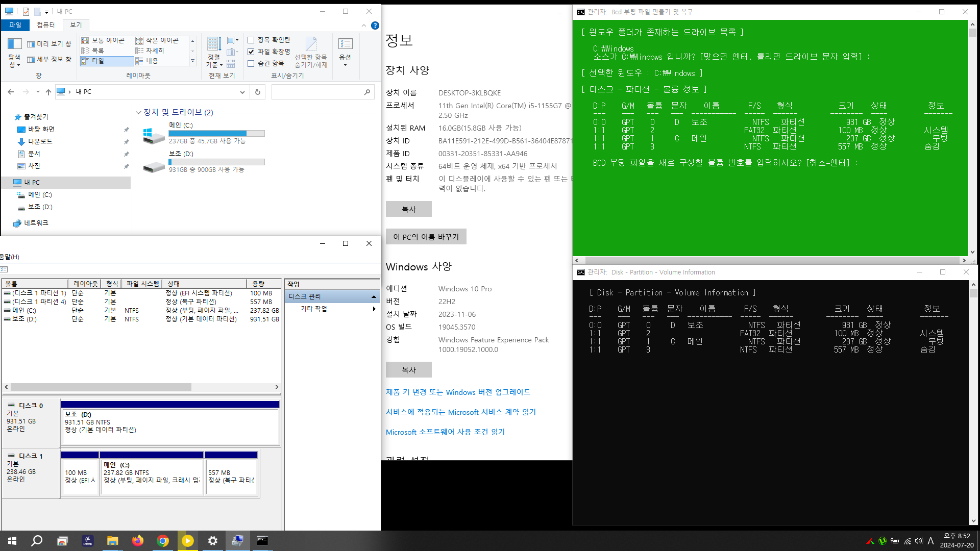Select 메인 (C:) 237.82 GB partition block

pyautogui.click(x=152, y=473)
